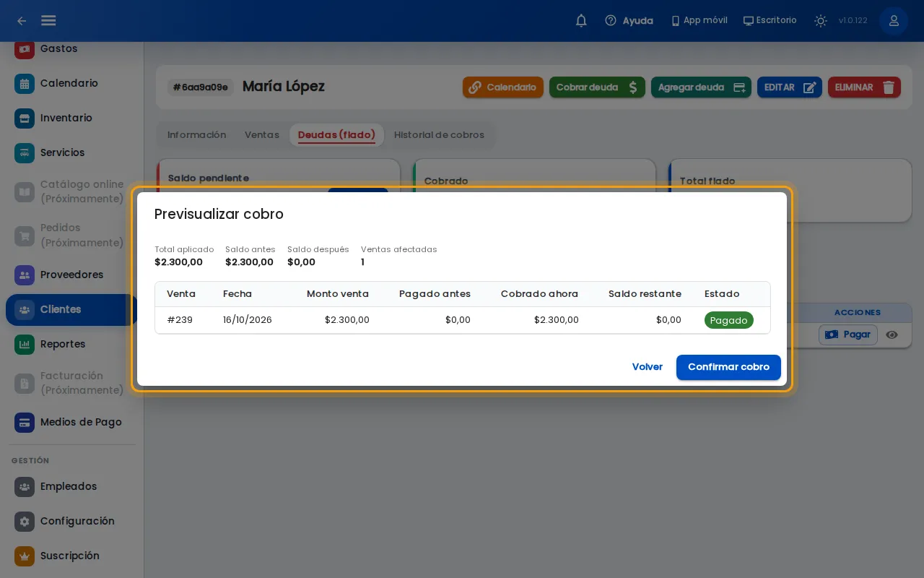Switch to the Ventas tab
Viewport: 924px width, 578px height.
pyautogui.click(x=262, y=135)
